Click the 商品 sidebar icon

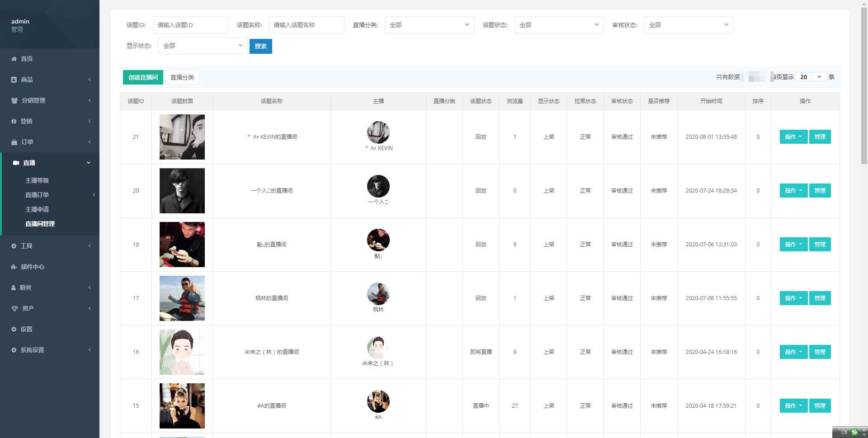point(14,80)
